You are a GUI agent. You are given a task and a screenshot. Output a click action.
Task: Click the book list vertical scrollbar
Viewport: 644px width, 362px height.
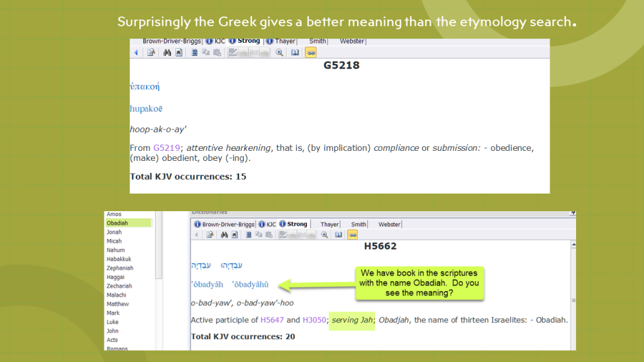click(158, 246)
